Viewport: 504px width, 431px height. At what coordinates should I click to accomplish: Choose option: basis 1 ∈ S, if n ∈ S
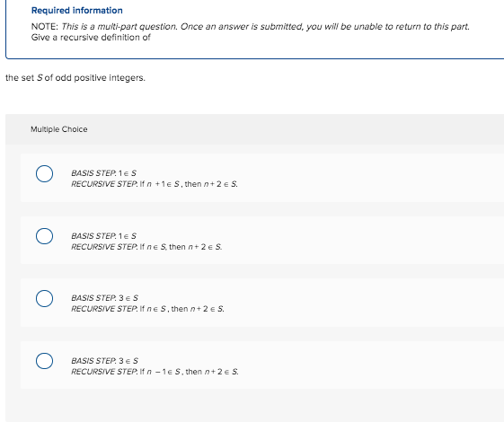click(x=44, y=236)
